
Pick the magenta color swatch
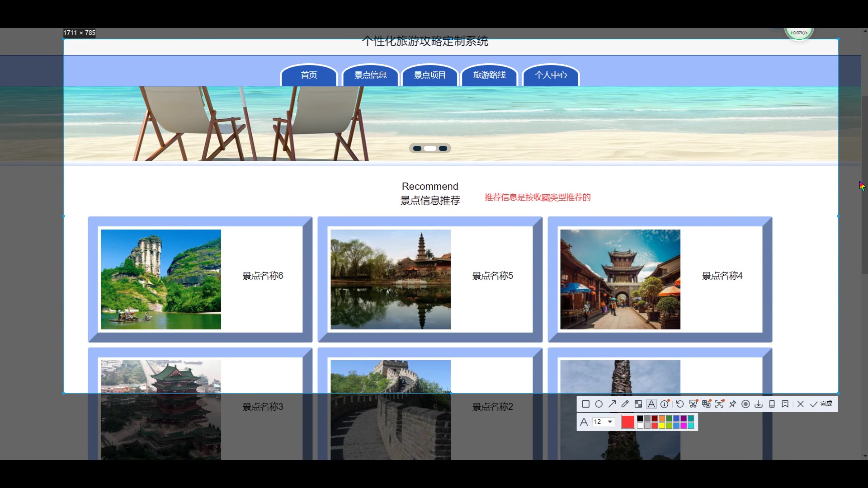684,426
